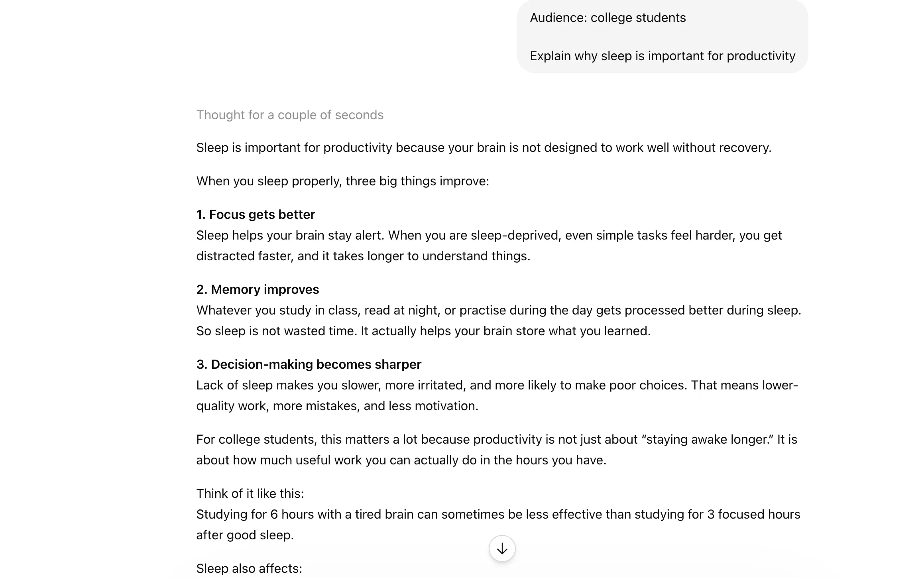
Task: Click the prompt "Explain why sleep is important"
Action: [x=662, y=56]
